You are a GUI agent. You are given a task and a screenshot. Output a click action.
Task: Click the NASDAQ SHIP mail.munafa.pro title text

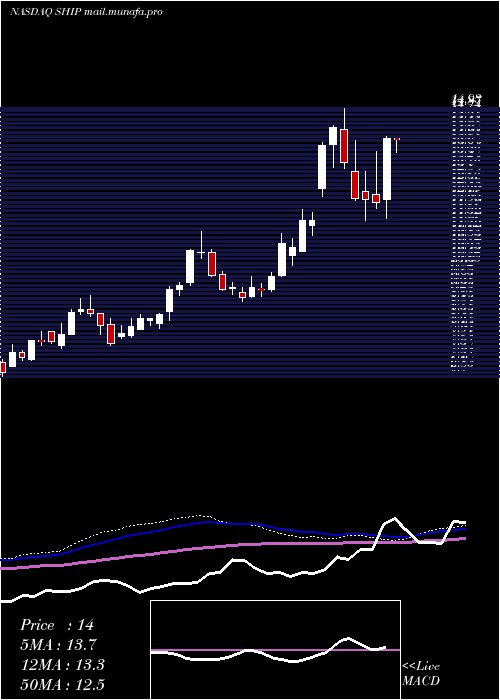point(86,12)
